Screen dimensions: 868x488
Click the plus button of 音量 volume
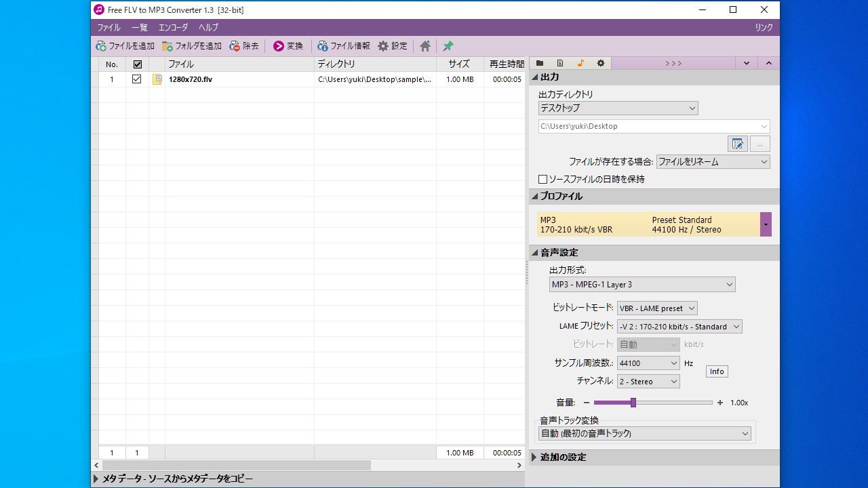pos(720,403)
